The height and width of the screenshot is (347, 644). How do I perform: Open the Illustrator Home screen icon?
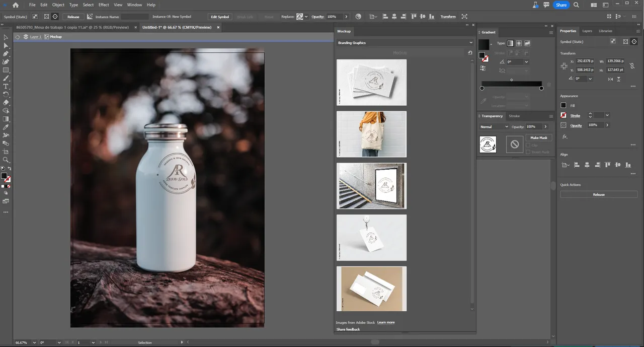(16, 5)
